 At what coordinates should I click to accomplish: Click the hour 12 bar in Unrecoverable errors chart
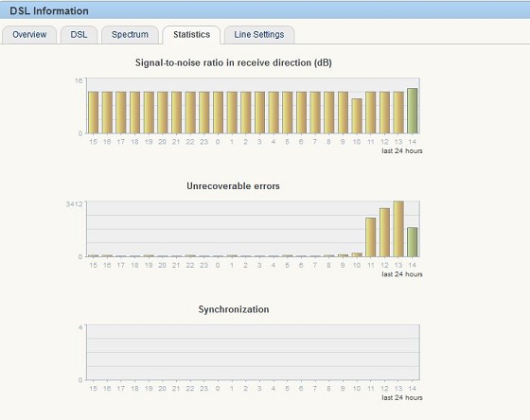384,233
